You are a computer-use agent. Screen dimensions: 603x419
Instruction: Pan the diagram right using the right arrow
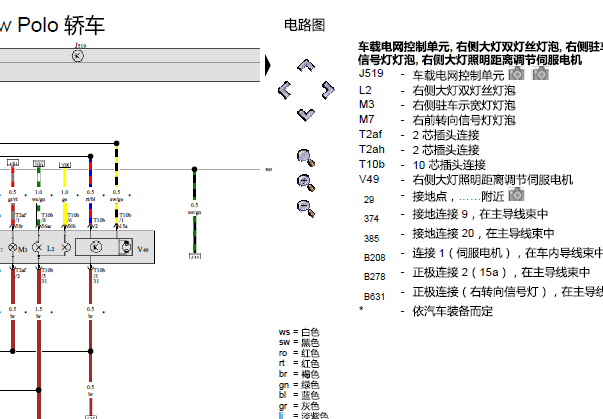[x=328, y=90]
